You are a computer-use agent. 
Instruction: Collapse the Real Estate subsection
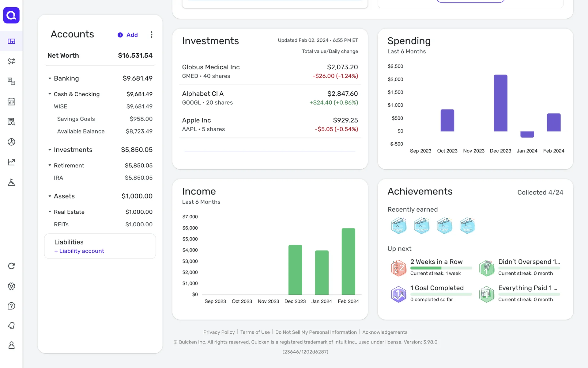50,212
